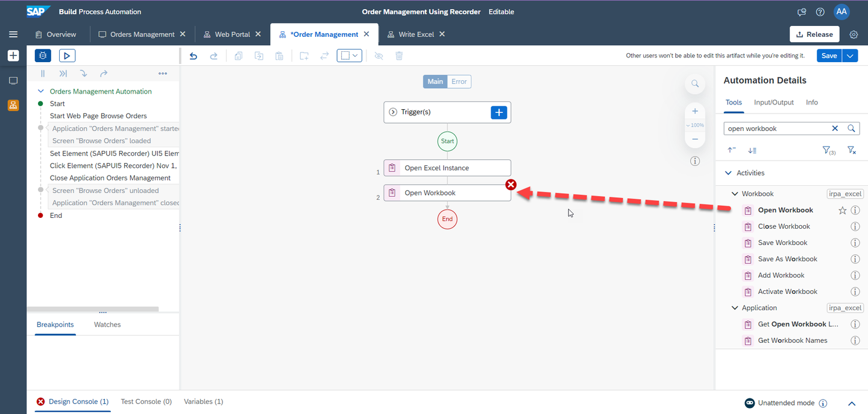Open the feedback chat icon in header

[x=802, y=12]
